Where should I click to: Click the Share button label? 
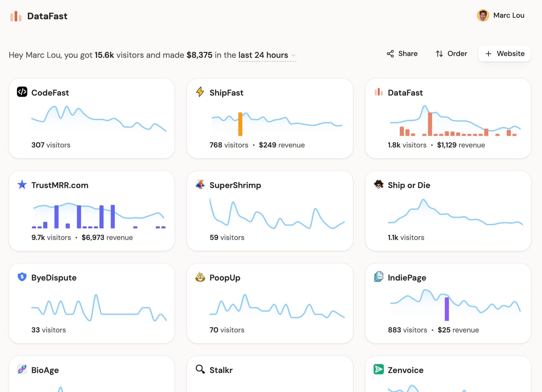(408, 54)
